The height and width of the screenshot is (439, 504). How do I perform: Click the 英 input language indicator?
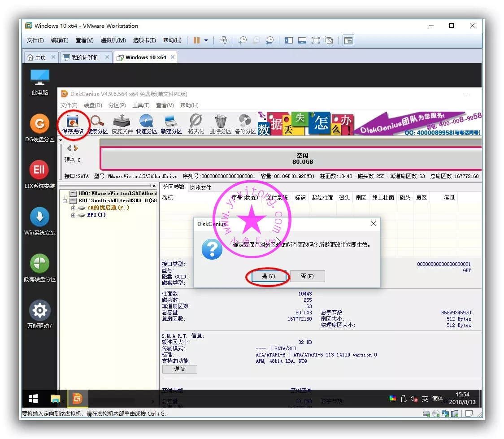[x=425, y=399]
